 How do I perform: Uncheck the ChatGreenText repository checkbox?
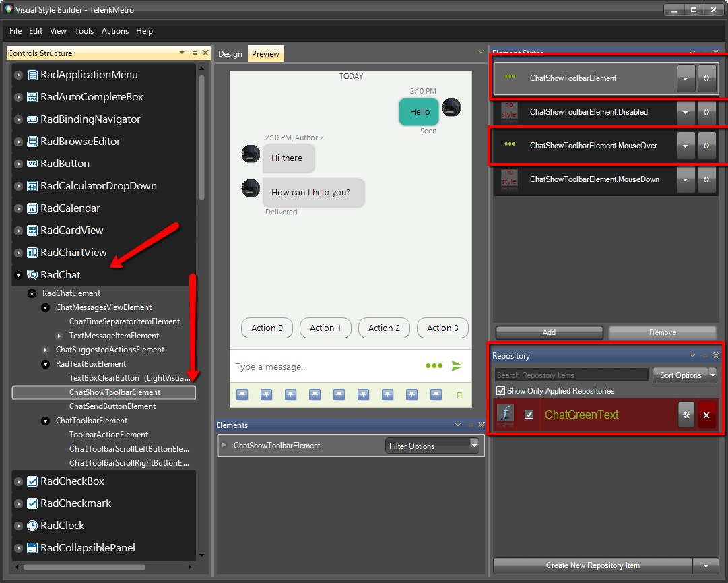[x=528, y=415]
